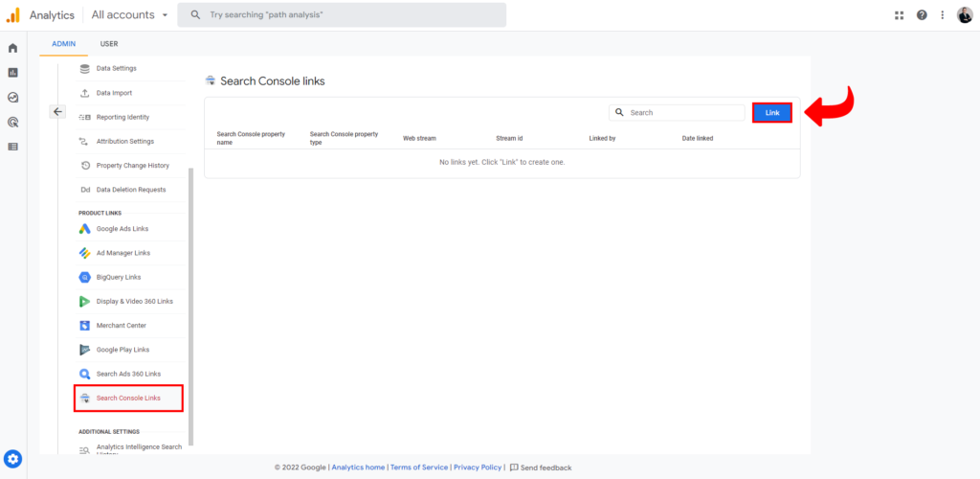Click the Search Ads 360 magnifier icon
This screenshot has width=980, height=479.
point(84,374)
